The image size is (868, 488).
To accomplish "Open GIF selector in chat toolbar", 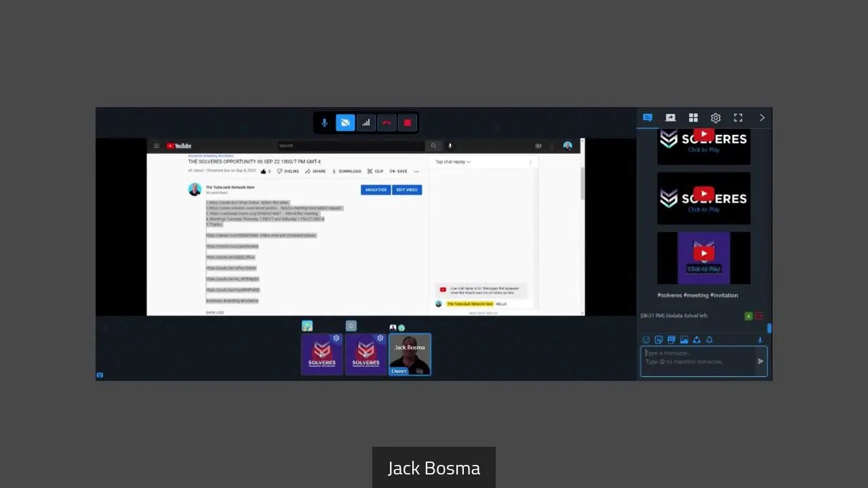I will [x=671, y=340].
